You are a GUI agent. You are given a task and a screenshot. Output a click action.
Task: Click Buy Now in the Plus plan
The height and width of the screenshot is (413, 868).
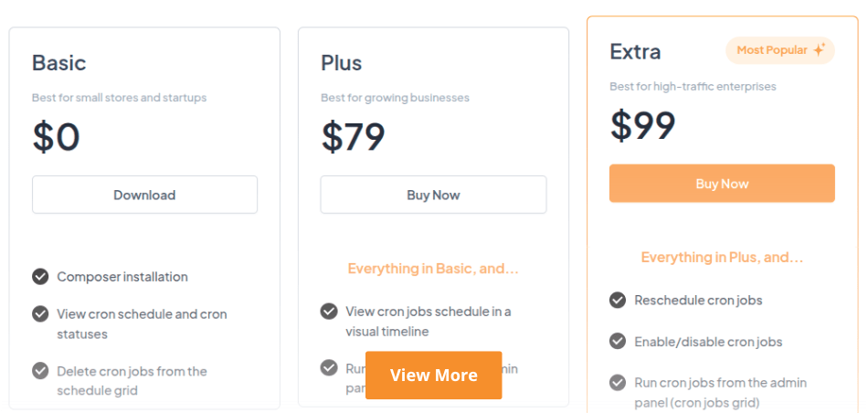[433, 195]
